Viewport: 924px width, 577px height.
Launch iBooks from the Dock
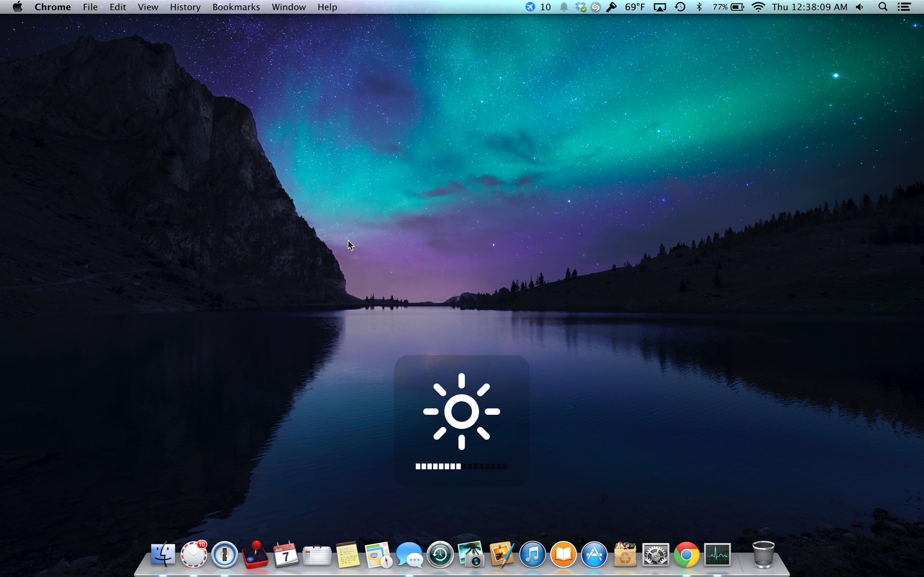[x=563, y=555]
